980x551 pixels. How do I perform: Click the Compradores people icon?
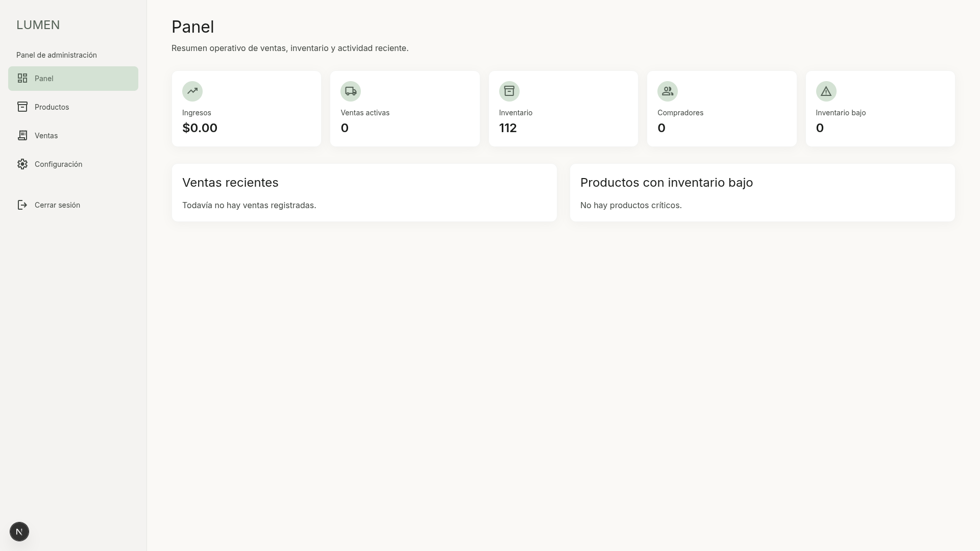point(668,91)
